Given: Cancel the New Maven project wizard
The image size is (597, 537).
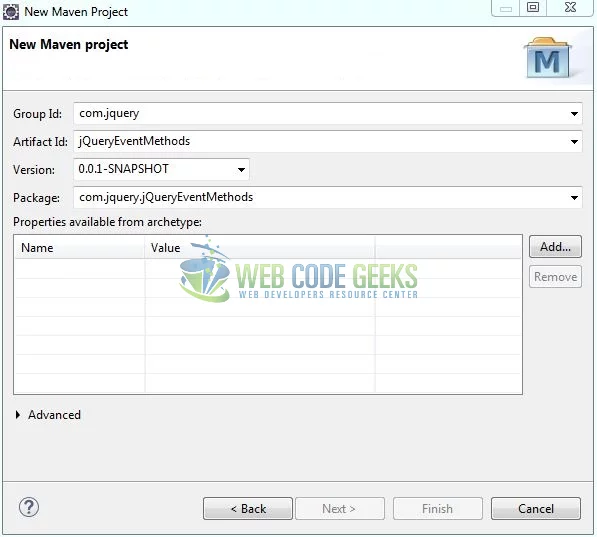Looking at the screenshot, I should click(536, 508).
